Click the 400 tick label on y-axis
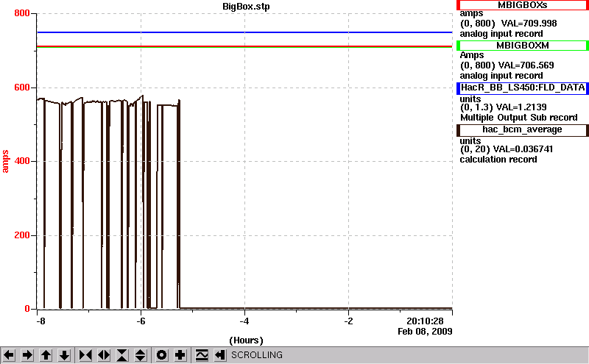 (x=22, y=161)
